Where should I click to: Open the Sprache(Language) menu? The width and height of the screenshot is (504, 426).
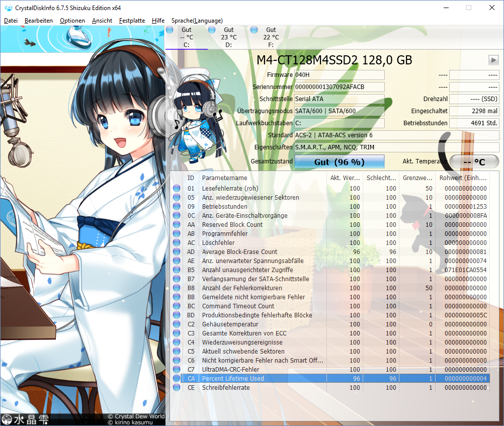pos(197,21)
